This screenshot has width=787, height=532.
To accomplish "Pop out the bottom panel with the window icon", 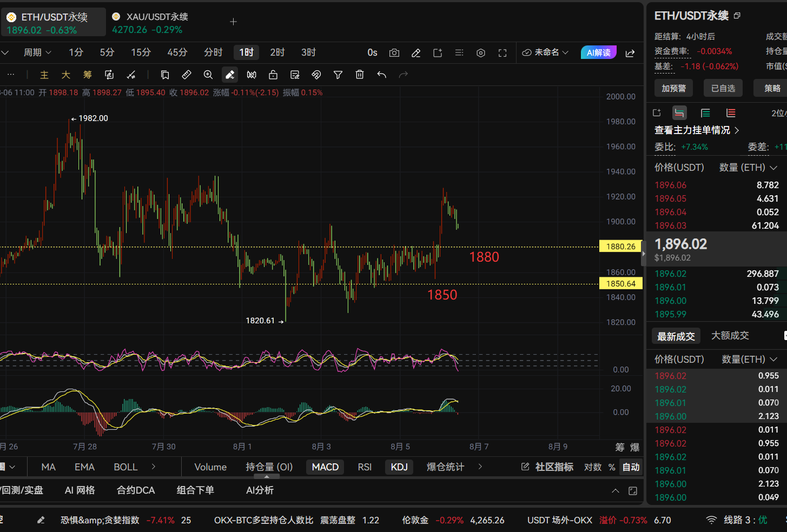I will click(x=633, y=491).
